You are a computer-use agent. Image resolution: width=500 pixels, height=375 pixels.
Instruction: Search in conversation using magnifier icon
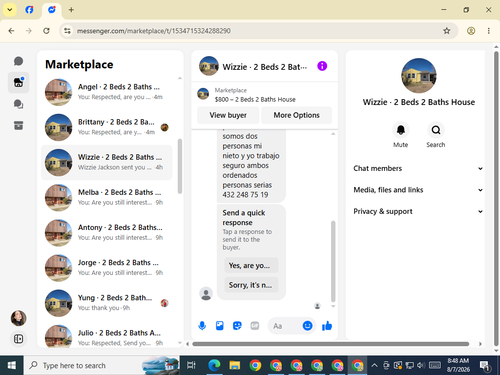(x=436, y=130)
